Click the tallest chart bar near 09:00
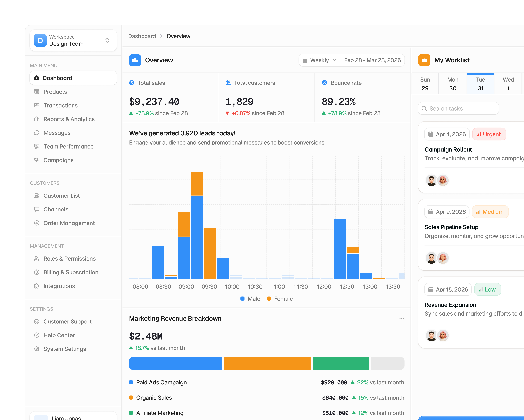This screenshot has height=420, width=524. point(197,225)
